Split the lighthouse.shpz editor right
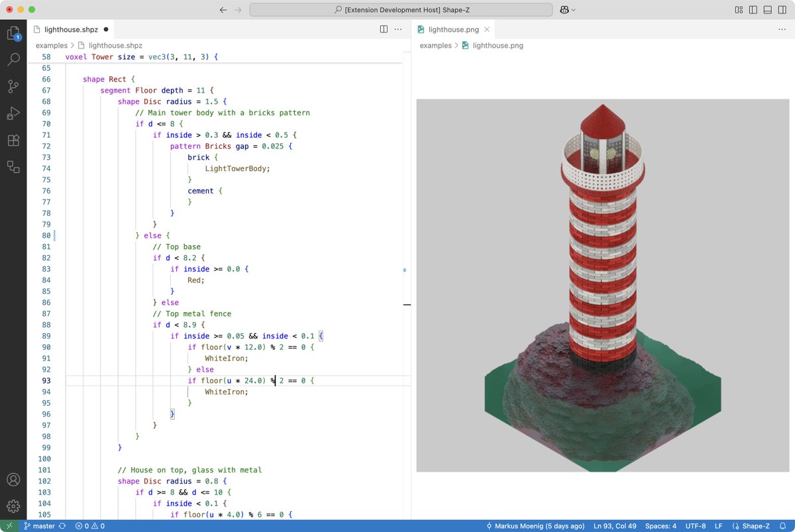Screen dimensions: 795x532 pos(384,29)
